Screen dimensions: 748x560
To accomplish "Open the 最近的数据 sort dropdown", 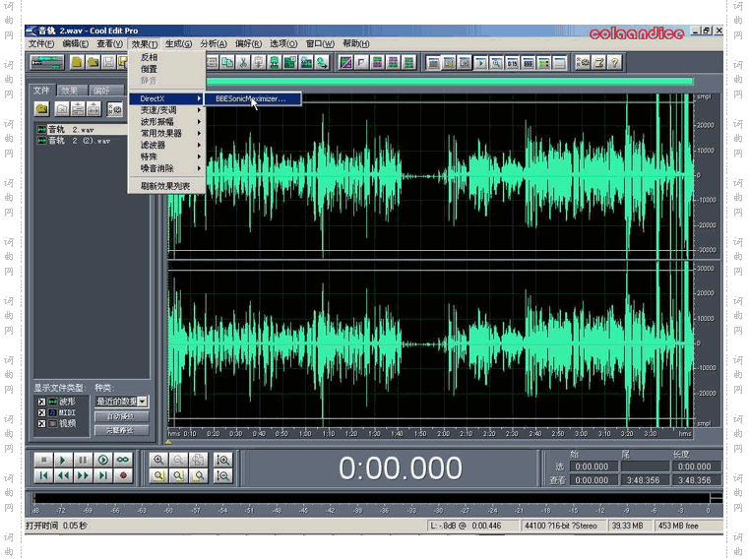I will (142, 402).
